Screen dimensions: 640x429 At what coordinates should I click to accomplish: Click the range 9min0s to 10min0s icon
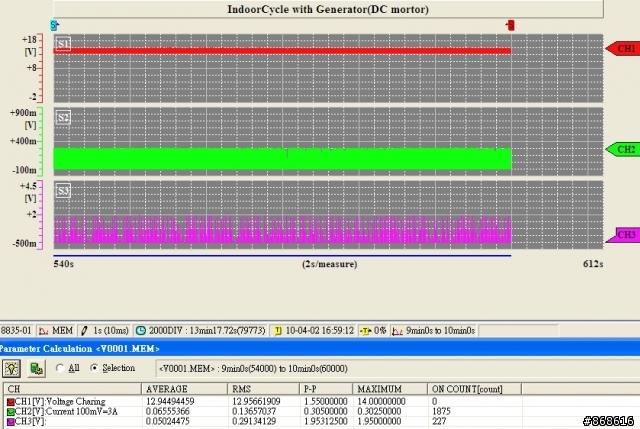coord(397,331)
